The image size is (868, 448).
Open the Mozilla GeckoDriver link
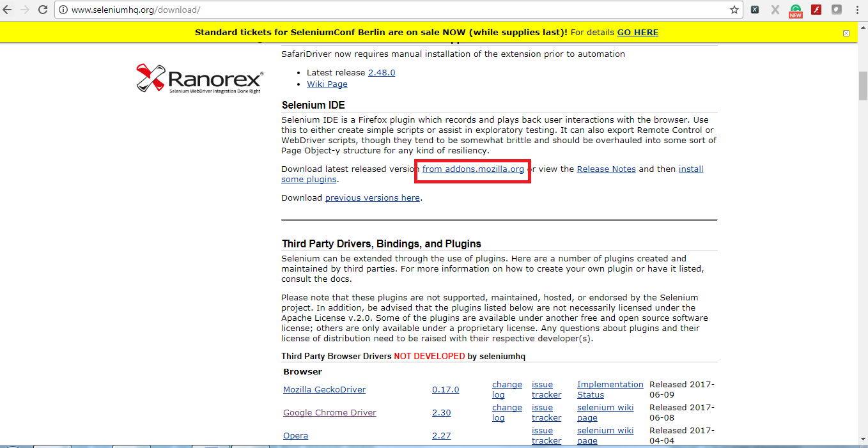[325, 390]
